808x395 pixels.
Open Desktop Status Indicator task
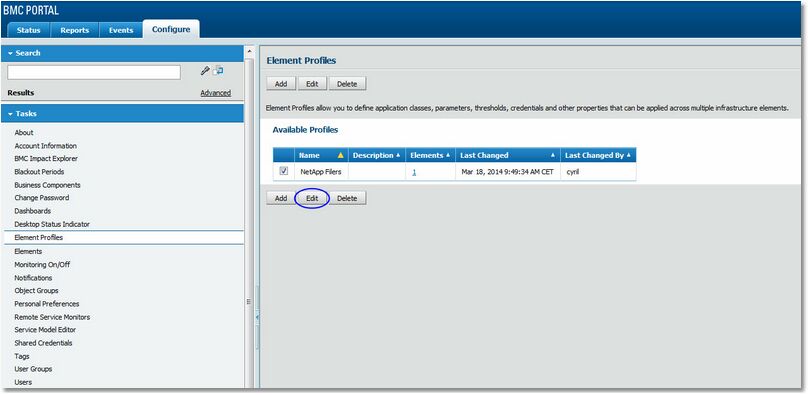(52, 225)
